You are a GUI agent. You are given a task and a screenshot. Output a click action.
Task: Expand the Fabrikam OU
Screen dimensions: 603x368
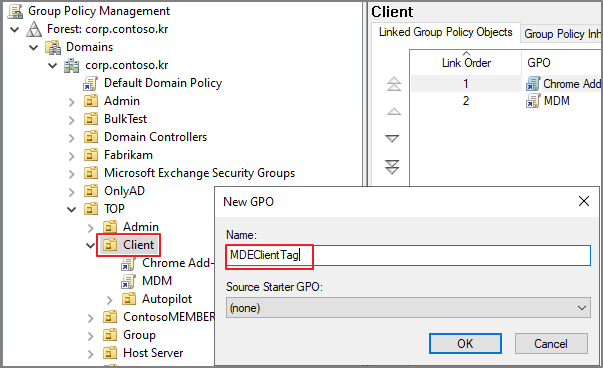pyautogui.click(x=72, y=156)
